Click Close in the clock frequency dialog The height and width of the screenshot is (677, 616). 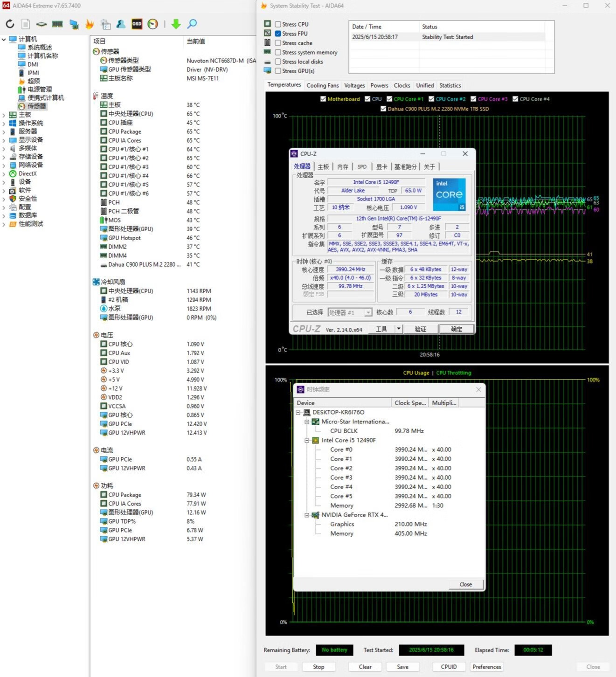click(x=465, y=584)
